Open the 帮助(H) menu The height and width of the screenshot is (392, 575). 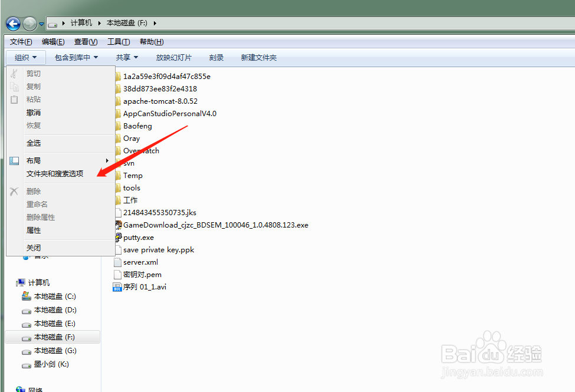click(152, 42)
